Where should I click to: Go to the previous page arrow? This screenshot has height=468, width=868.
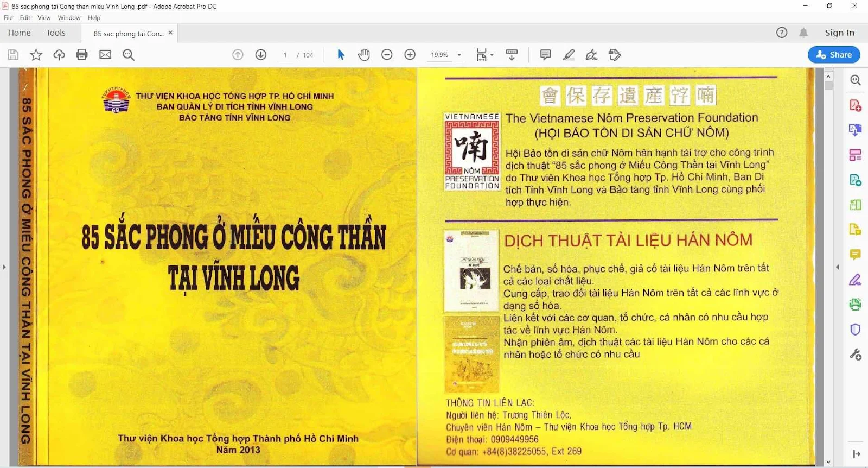tap(238, 55)
